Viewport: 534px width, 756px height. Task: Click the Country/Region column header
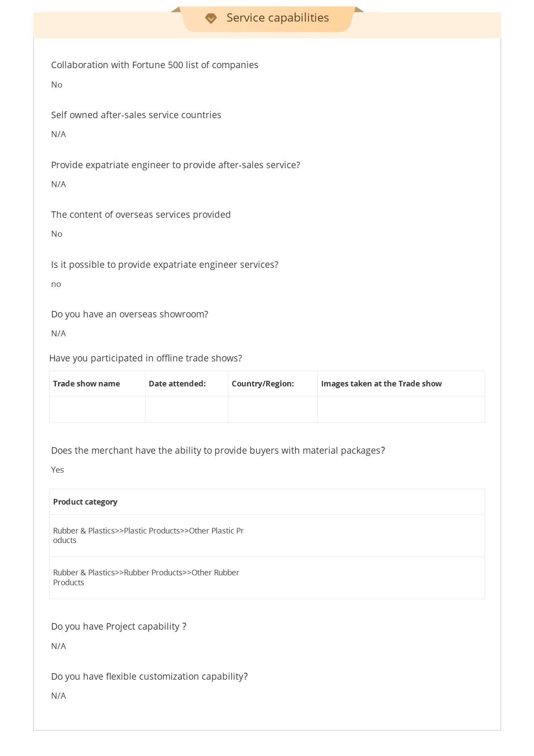pyautogui.click(x=262, y=384)
